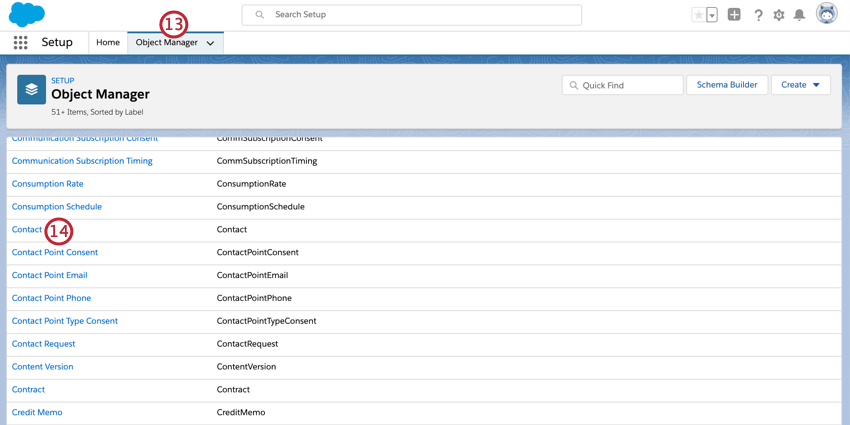Viewport: 850px width, 425px height.
Task: Switch to the Home tab
Action: (x=108, y=43)
